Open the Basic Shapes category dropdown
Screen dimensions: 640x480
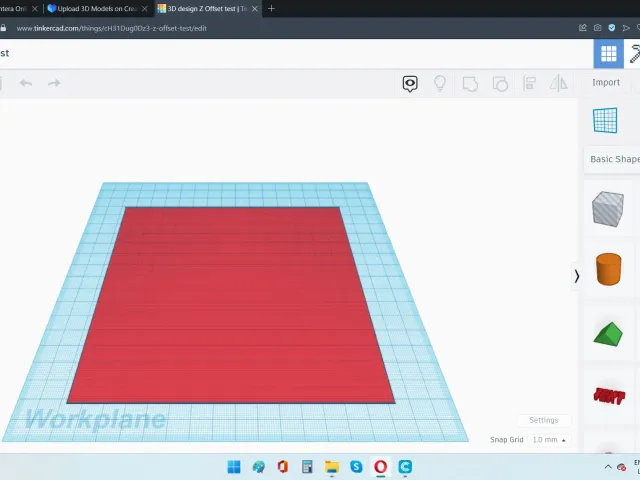point(612,159)
